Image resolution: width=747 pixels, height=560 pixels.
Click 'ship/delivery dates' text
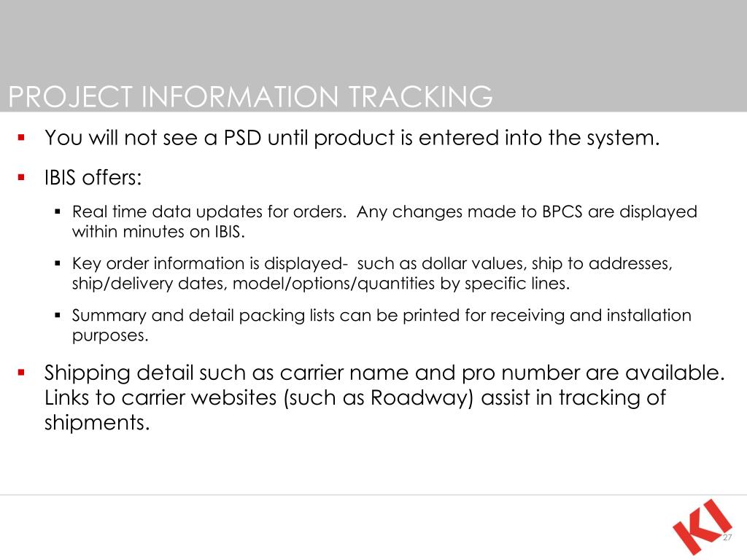coord(146,284)
